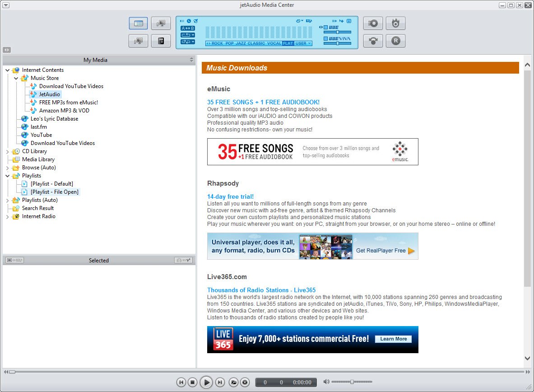Select [Playlist - Default] item
The image size is (534, 392).
pyautogui.click(x=52, y=184)
